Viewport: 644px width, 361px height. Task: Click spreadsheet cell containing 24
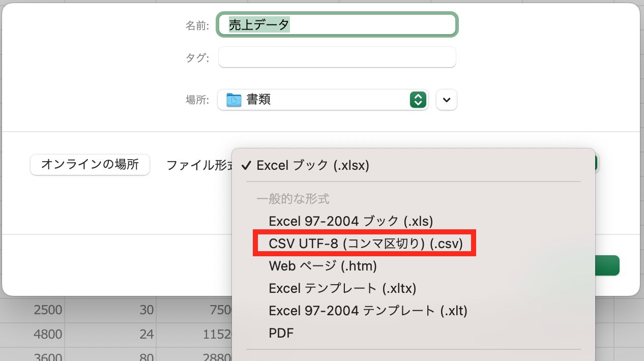110,334
